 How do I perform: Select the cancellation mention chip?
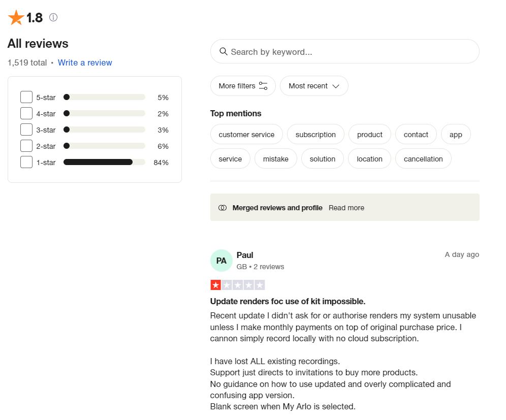pyautogui.click(x=423, y=159)
